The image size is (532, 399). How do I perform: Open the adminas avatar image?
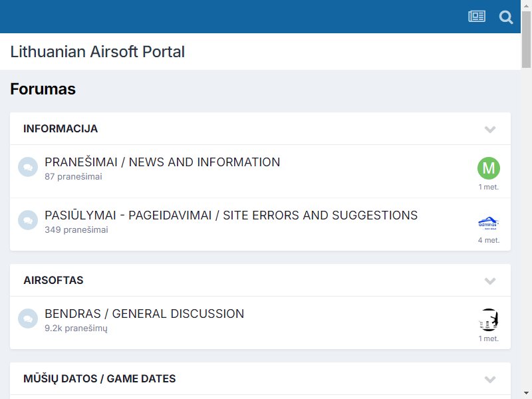(x=489, y=223)
